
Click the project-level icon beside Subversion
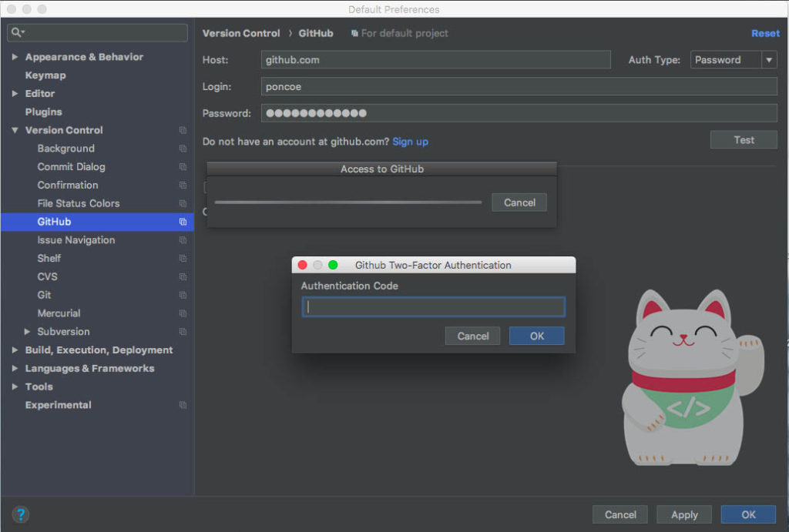click(183, 332)
